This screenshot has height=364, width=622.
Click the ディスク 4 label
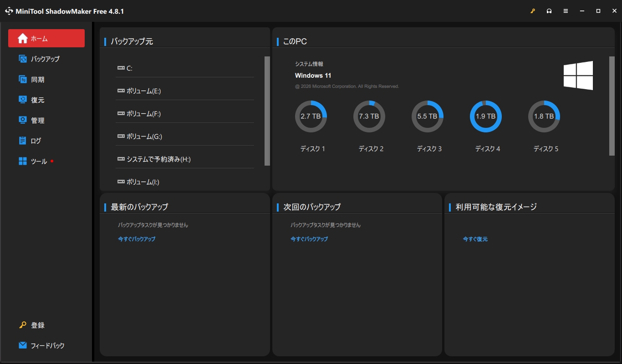click(x=488, y=149)
